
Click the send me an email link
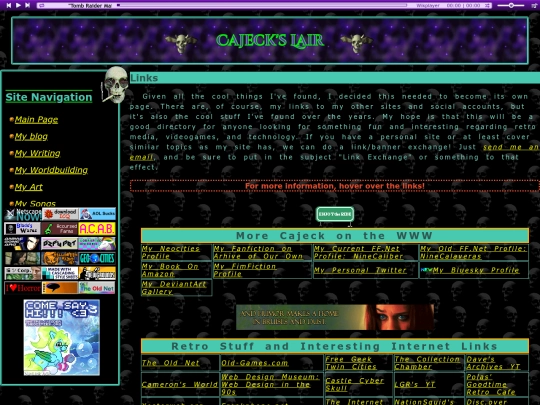(511, 147)
